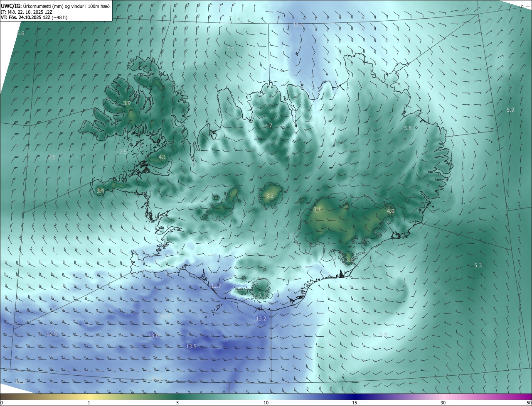Select the 9.9 value label on the map
The image size is (532, 406).
pos(383,334)
